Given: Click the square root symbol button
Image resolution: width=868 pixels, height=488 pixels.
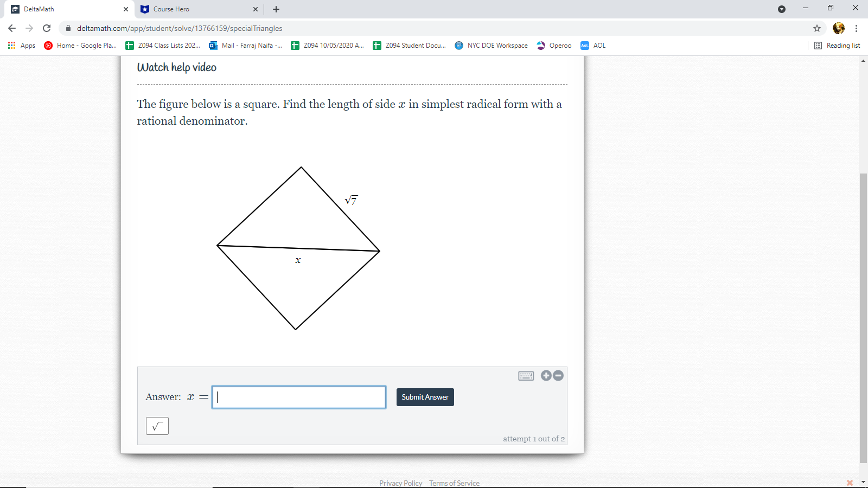Looking at the screenshot, I should (157, 426).
